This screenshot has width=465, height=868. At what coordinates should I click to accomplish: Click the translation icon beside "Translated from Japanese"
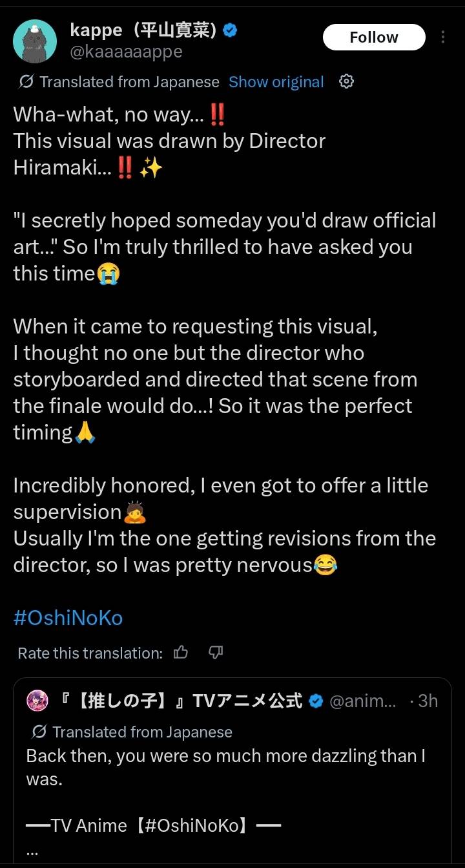pos(27,82)
